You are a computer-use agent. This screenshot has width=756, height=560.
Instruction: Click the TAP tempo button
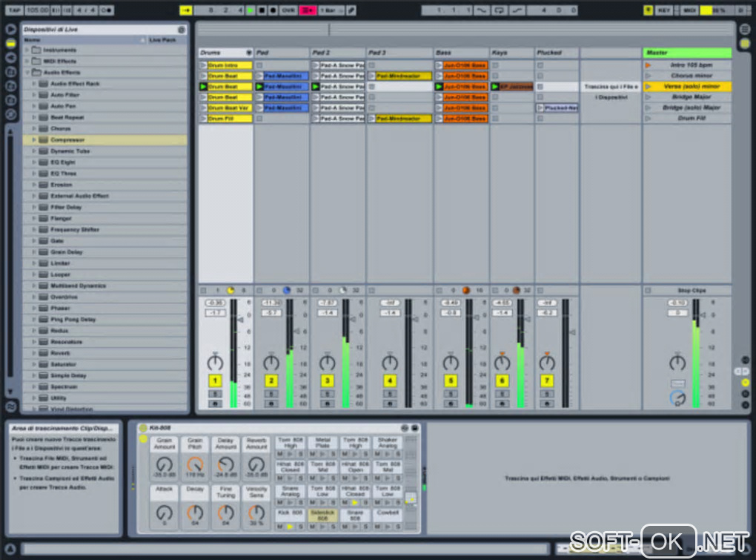click(x=14, y=10)
